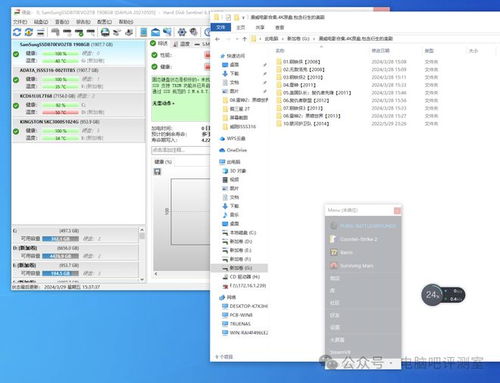
Task: Click the floating 24% performance widget
Action: pyautogui.click(x=443, y=295)
